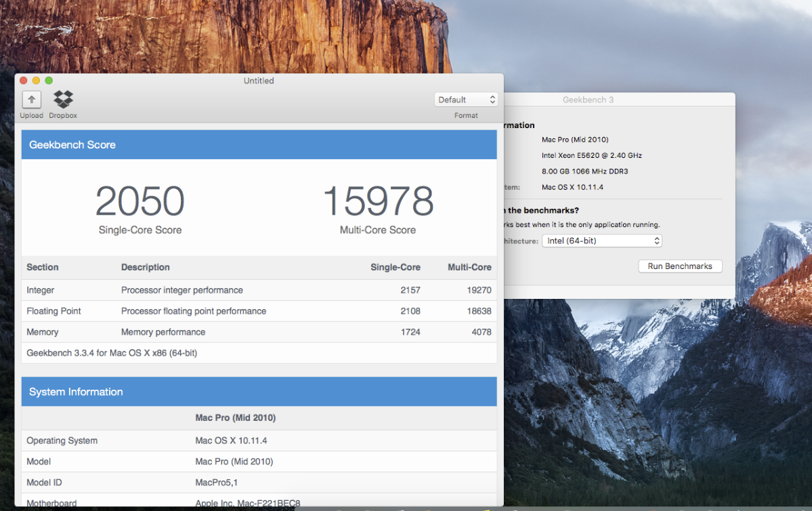Open the Intel (64-bit) architecture dropdown
This screenshot has height=511, width=812.
pos(602,241)
